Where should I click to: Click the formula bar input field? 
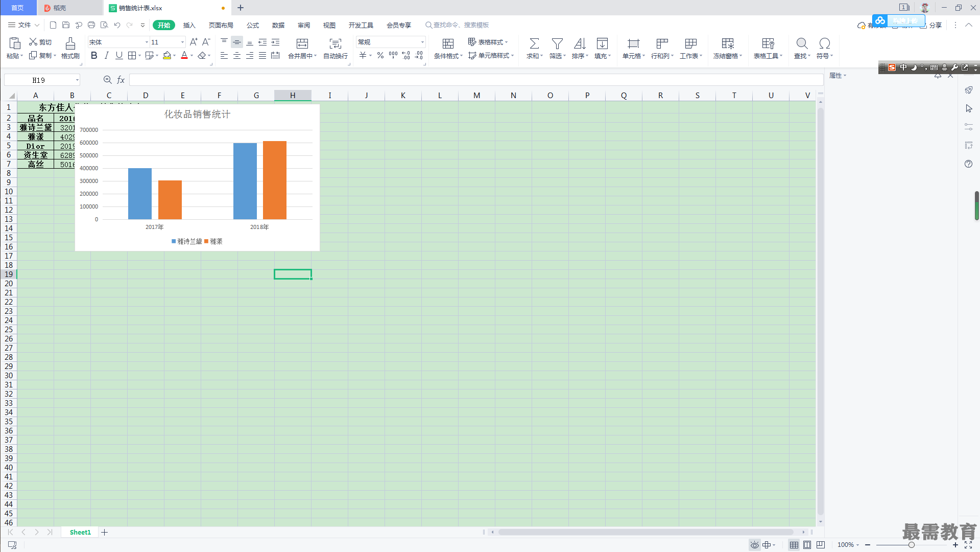[x=476, y=80]
